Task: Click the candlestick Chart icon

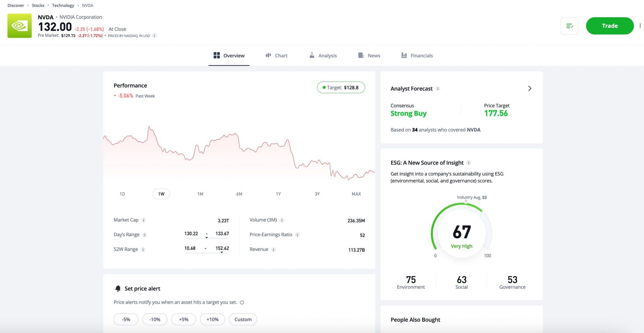Action: coord(268,55)
